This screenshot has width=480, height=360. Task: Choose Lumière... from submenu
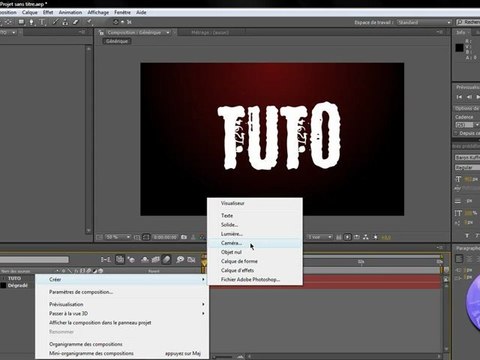[255, 234]
